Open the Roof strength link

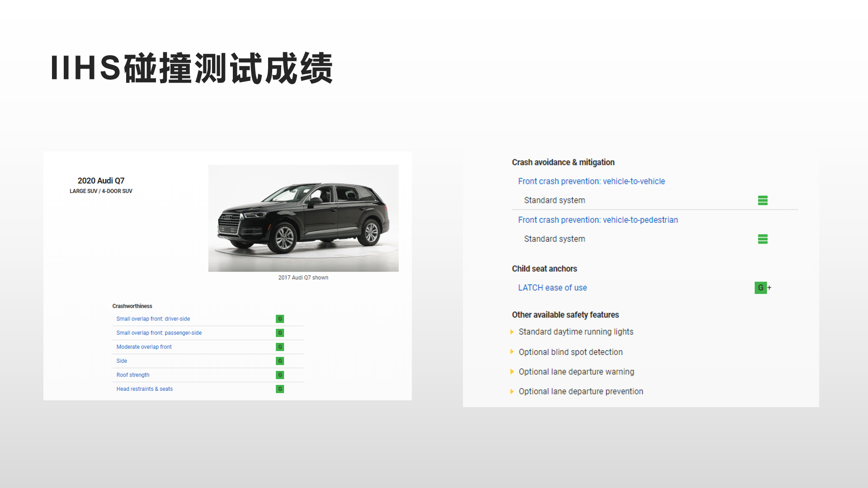coord(132,375)
